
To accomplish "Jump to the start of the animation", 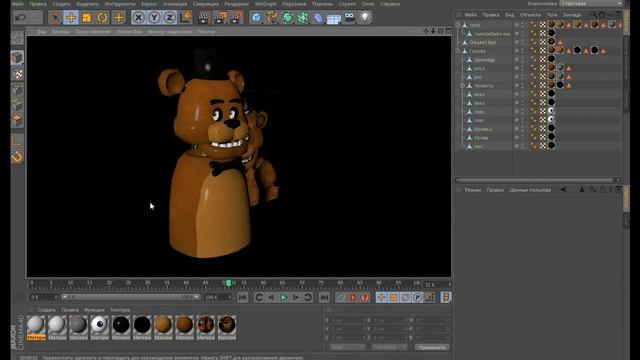I will pos(243,298).
